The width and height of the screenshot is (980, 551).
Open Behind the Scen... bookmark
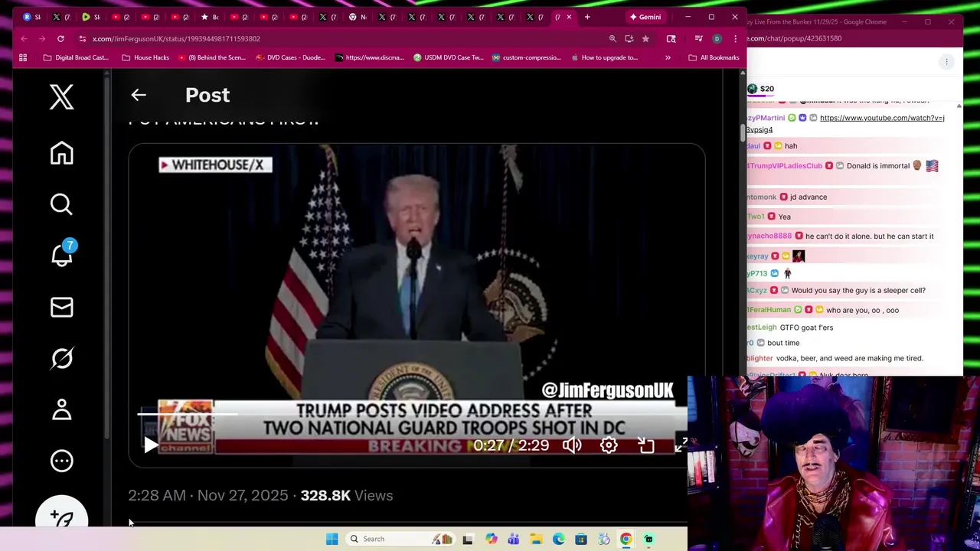pyautogui.click(x=211, y=57)
